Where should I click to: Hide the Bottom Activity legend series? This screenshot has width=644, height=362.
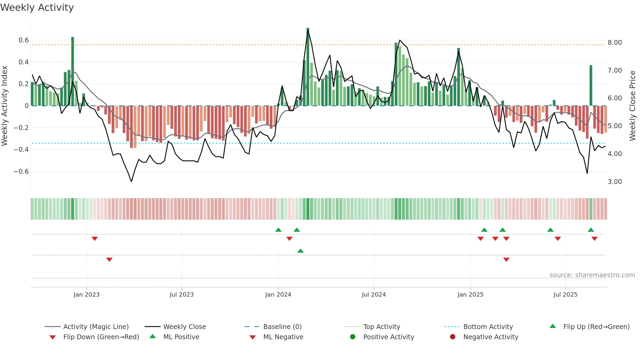[479, 327]
